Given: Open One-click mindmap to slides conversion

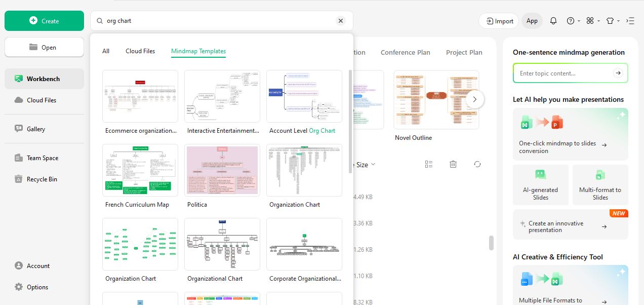Looking at the screenshot, I should pos(571,134).
